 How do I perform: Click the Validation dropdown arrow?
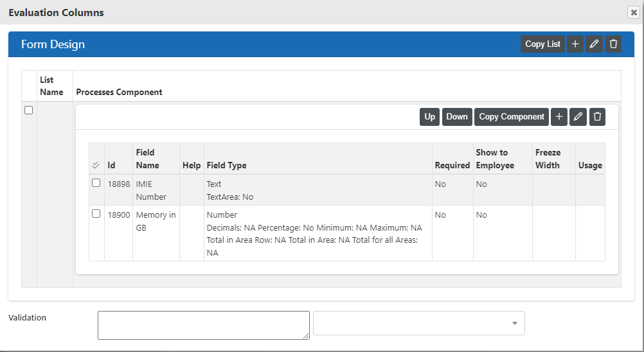click(515, 323)
